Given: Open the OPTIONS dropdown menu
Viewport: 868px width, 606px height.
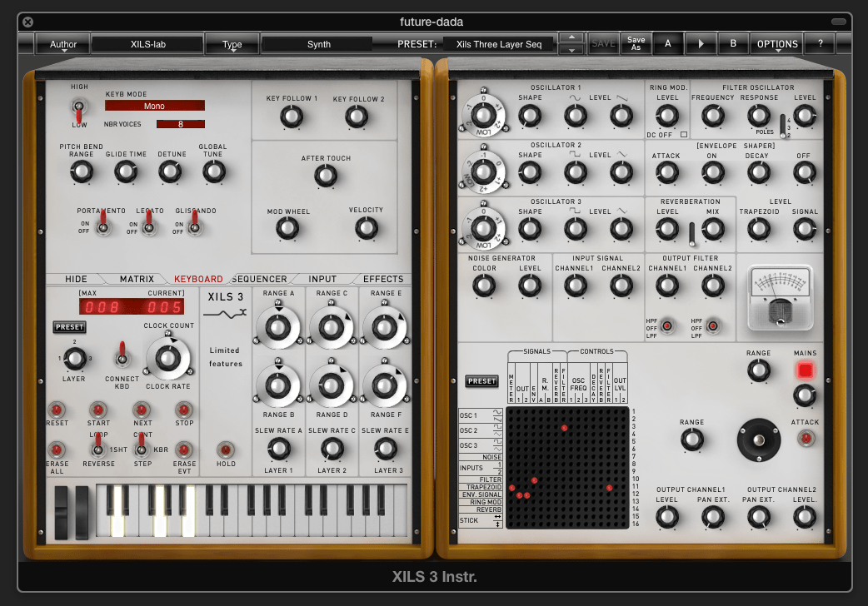Looking at the screenshot, I should pos(777,44).
